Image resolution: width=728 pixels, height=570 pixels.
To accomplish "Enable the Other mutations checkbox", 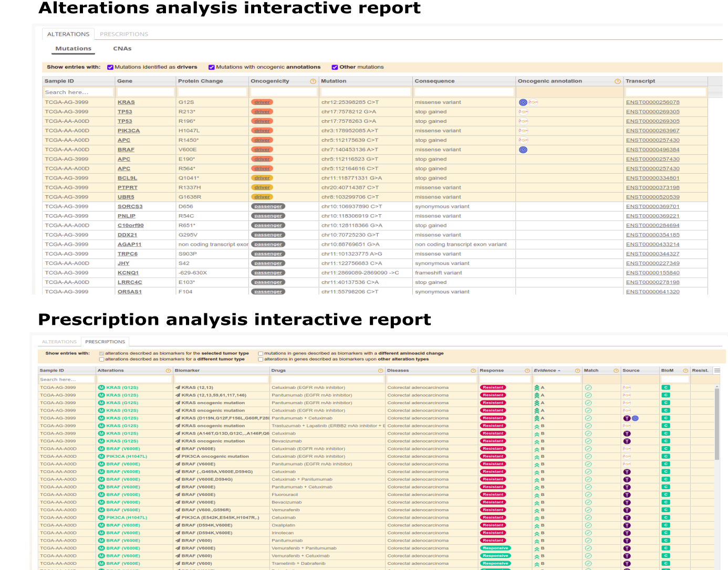I will click(335, 67).
